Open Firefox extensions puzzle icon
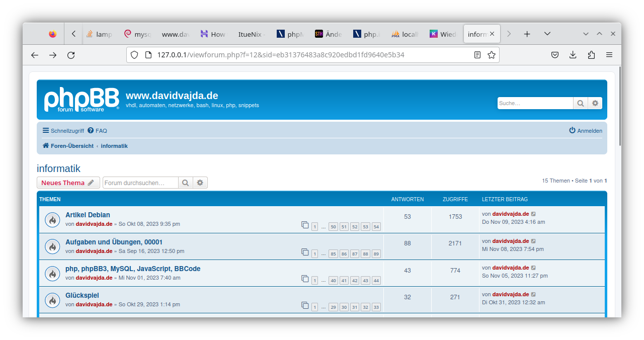The width and height of the screenshot is (644, 340). (x=591, y=55)
